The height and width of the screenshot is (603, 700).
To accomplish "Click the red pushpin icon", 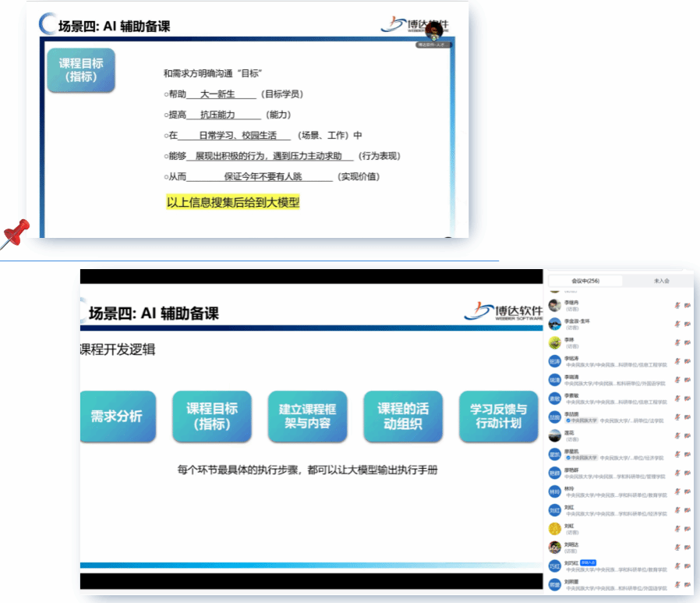I will (x=15, y=233).
